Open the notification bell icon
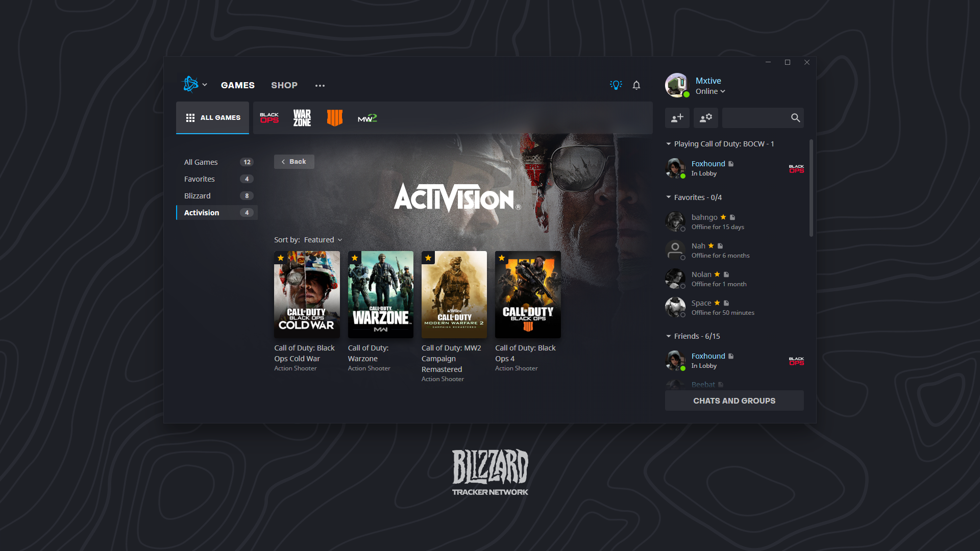This screenshot has height=551, width=980. pos(636,85)
